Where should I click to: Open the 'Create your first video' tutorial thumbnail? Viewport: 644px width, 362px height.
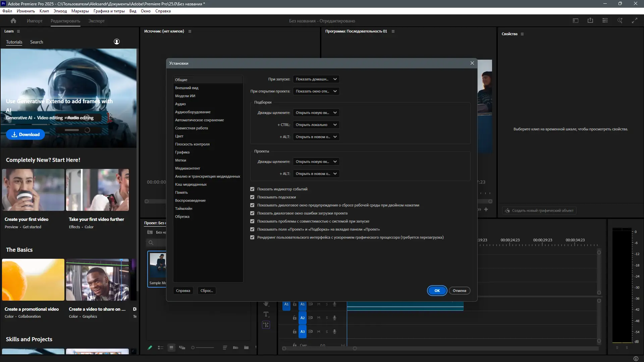tap(33, 190)
